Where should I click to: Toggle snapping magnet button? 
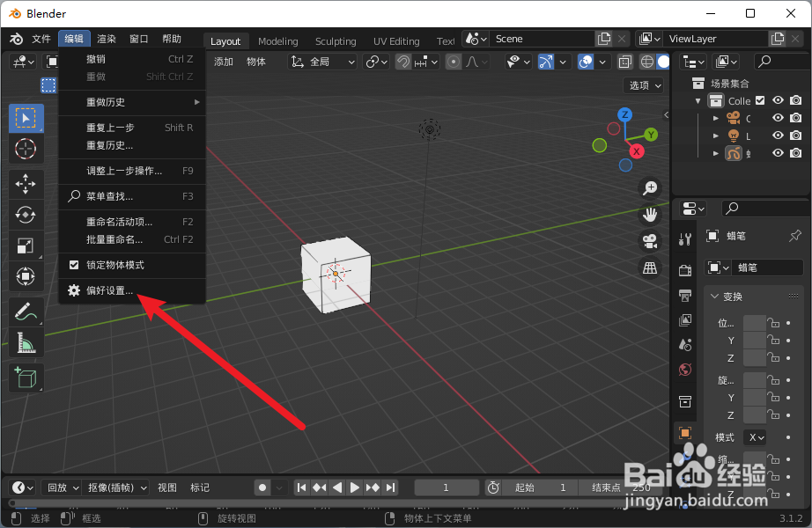(x=402, y=62)
